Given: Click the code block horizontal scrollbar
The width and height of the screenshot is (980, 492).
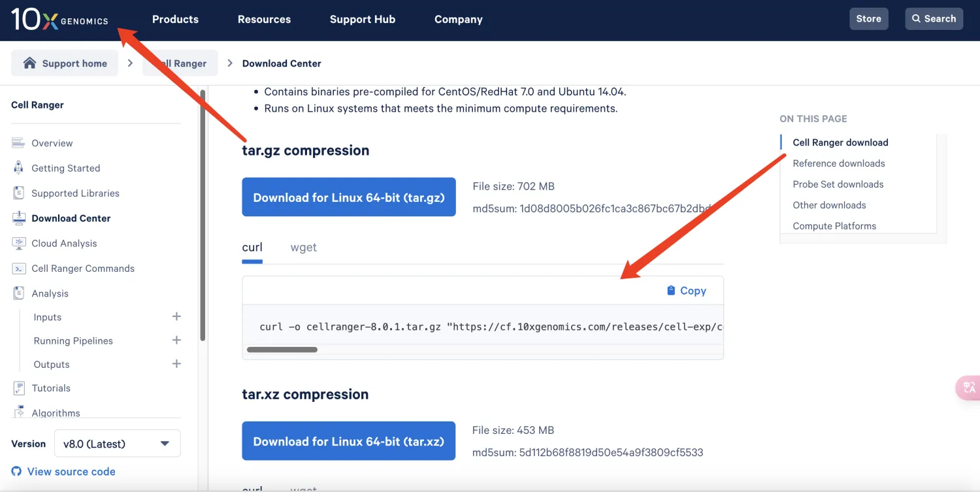Looking at the screenshot, I should point(282,350).
